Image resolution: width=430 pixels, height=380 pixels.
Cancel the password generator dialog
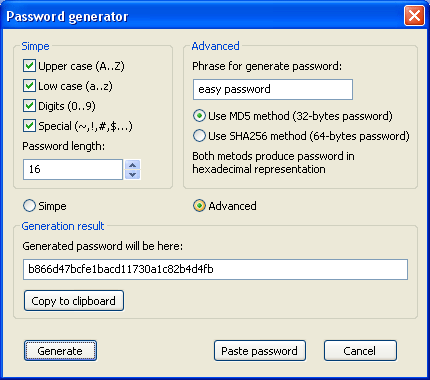point(360,351)
